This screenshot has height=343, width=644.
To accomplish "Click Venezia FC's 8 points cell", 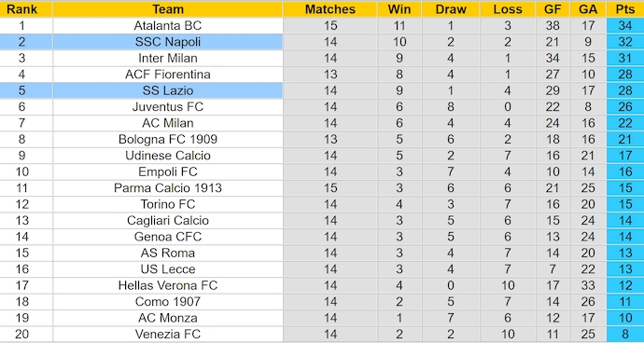I will [x=625, y=334].
